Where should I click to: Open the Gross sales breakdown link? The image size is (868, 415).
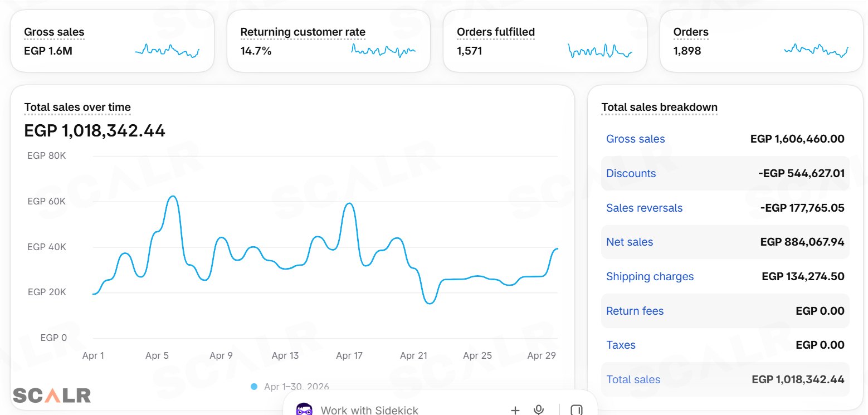coord(636,139)
